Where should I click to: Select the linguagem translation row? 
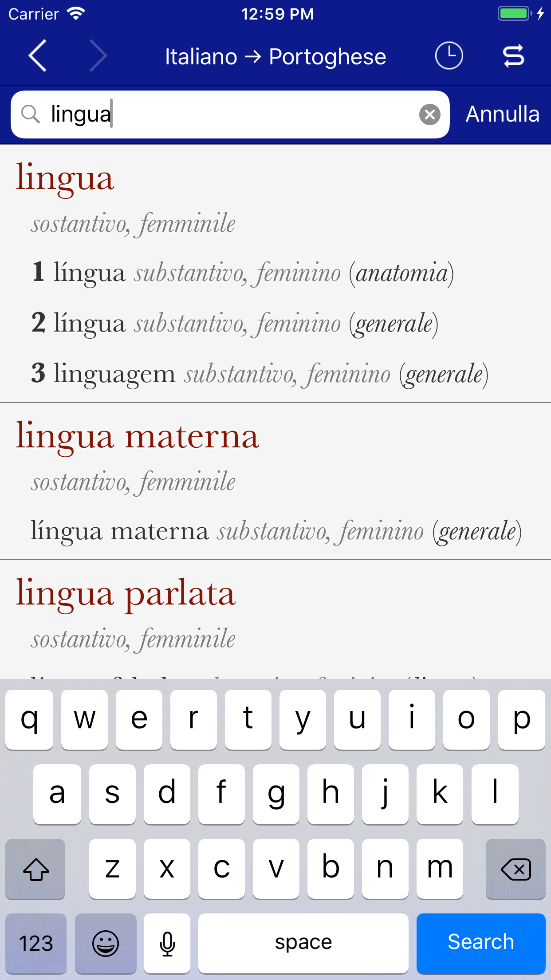click(260, 374)
